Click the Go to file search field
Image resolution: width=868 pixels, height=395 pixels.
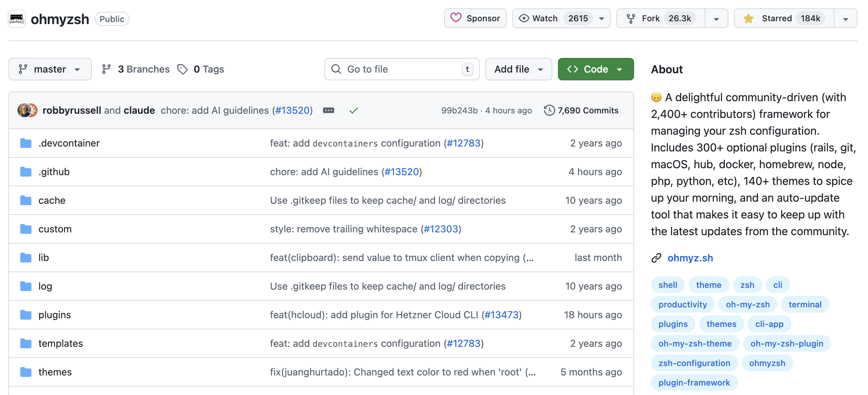tap(401, 69)
